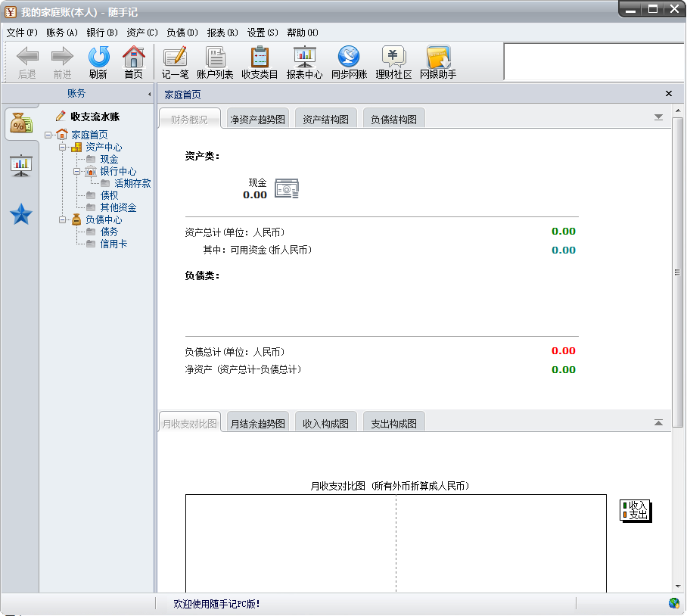687x616 pixels.
Task: Open the 报表中心 report center
Action: point(304,63)
